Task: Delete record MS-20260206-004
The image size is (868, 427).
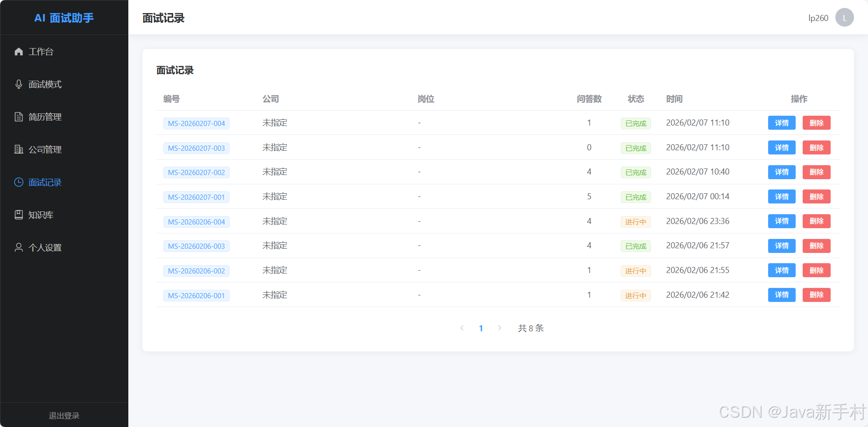Action: click(816, 221)
